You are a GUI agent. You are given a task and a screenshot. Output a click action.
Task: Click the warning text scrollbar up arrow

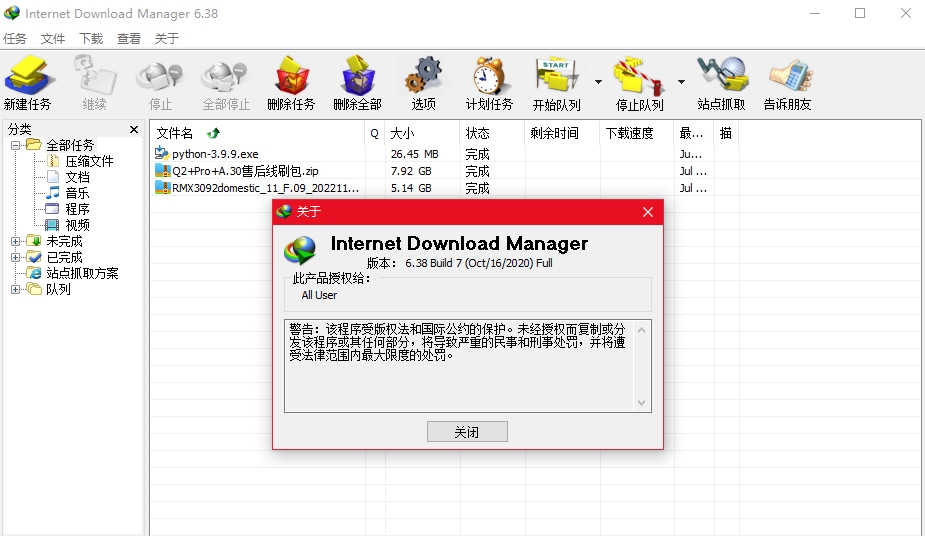[641, 330]
